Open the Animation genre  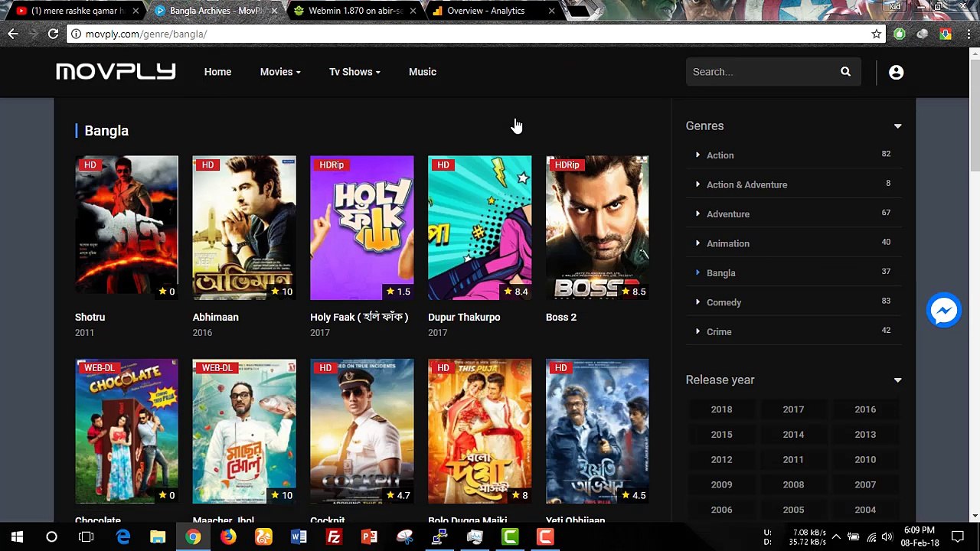[728, 243]
